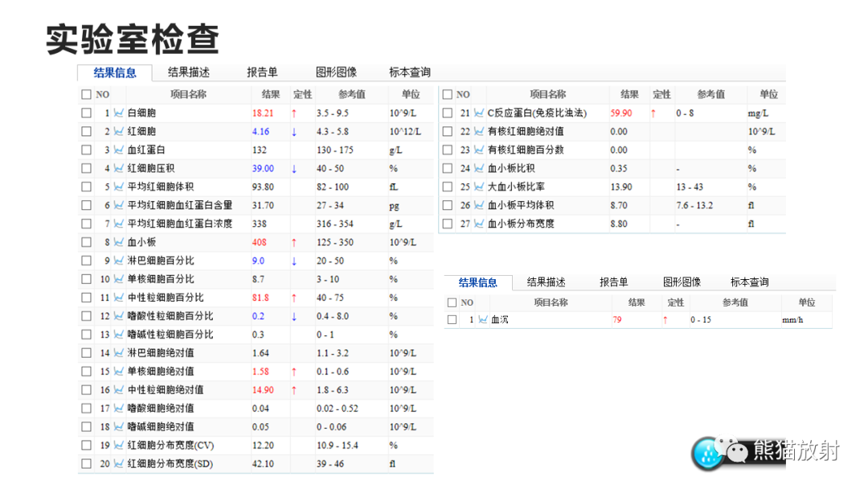Click the 血小板分布宽度 item name

[521, 224]
